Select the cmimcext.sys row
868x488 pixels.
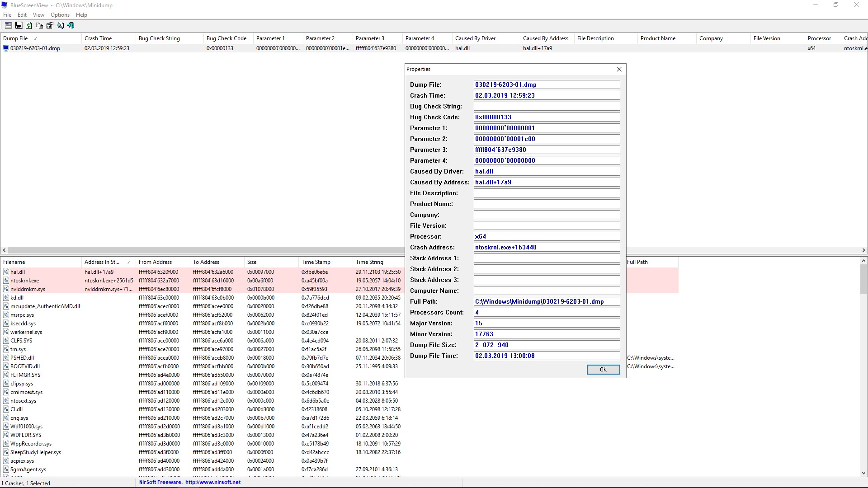[339, 392]
